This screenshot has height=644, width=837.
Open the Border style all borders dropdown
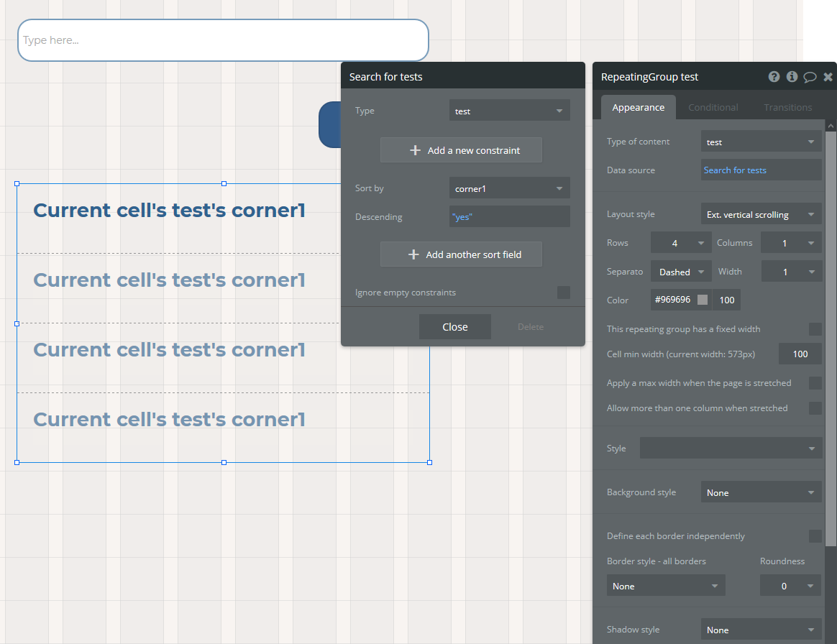coord(666,586)
